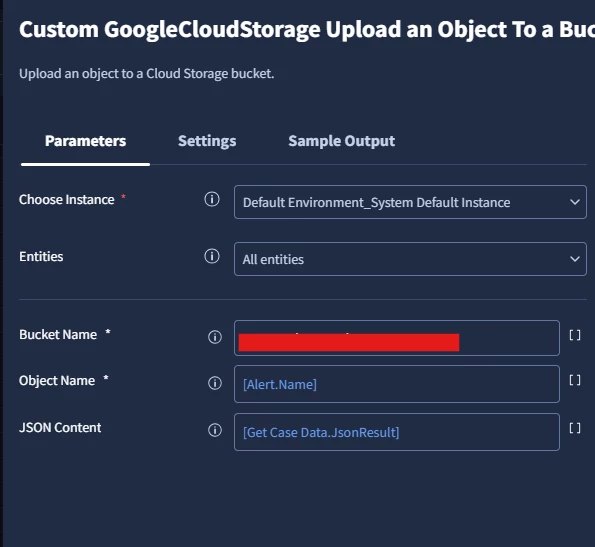Show info tooltip for JSON Content
595x547 pixels.
[x=215, y=430]
